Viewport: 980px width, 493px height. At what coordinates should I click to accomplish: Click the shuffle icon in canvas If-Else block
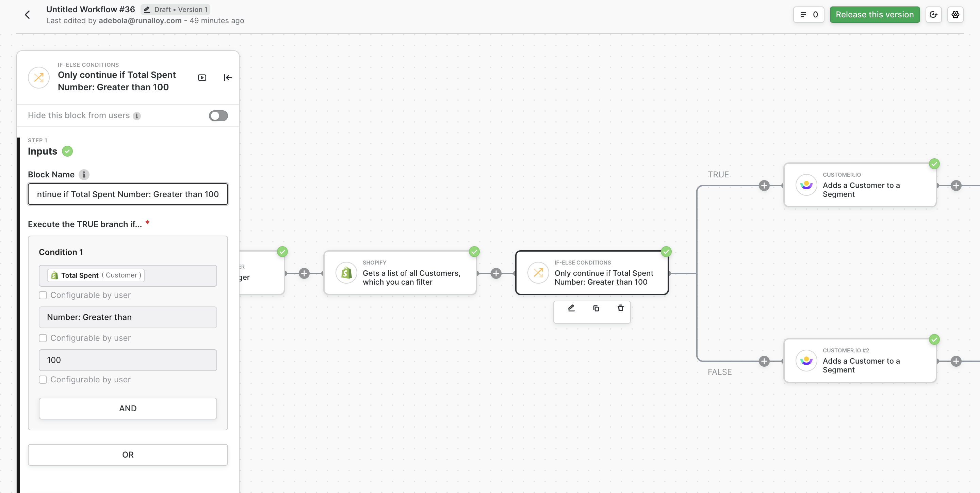click(538, 273)
